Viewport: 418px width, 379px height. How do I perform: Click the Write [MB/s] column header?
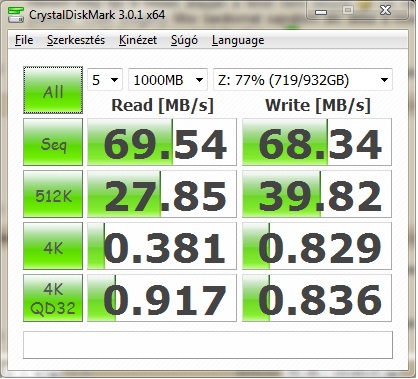pyautogui.click(x=318, y=105)
